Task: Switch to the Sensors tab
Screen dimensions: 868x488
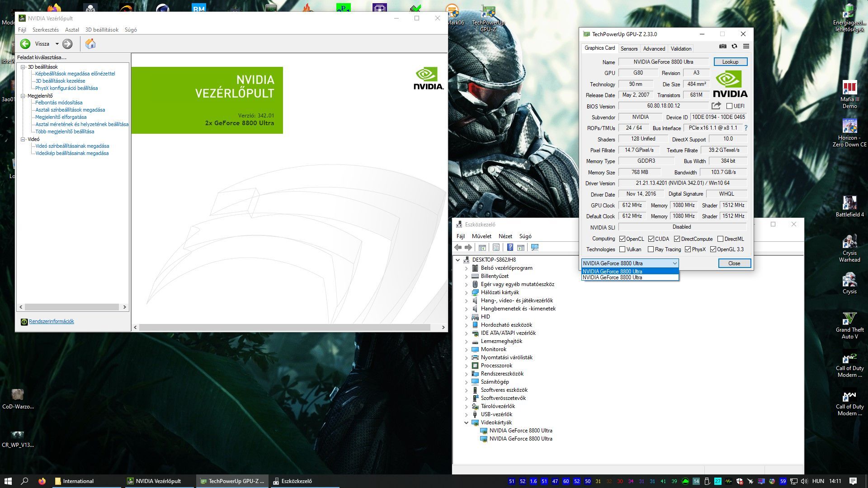Action: point(629,49)
